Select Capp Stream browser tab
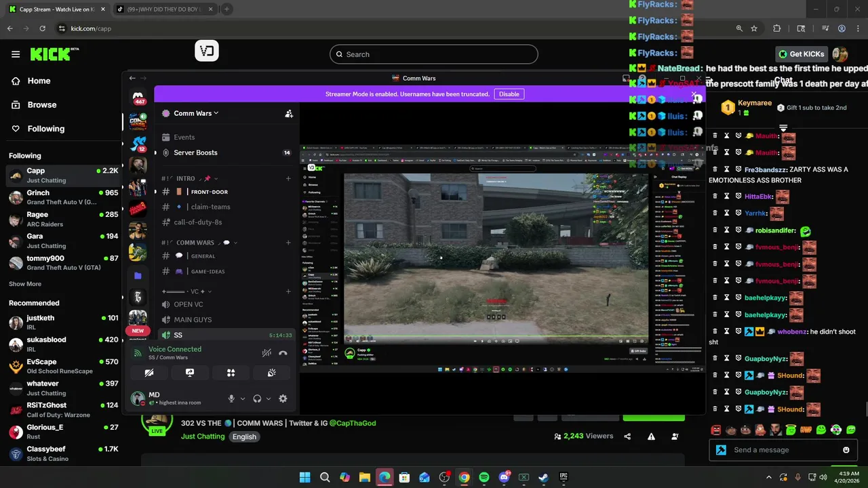 pyautogui.click(x=56, y=9)
